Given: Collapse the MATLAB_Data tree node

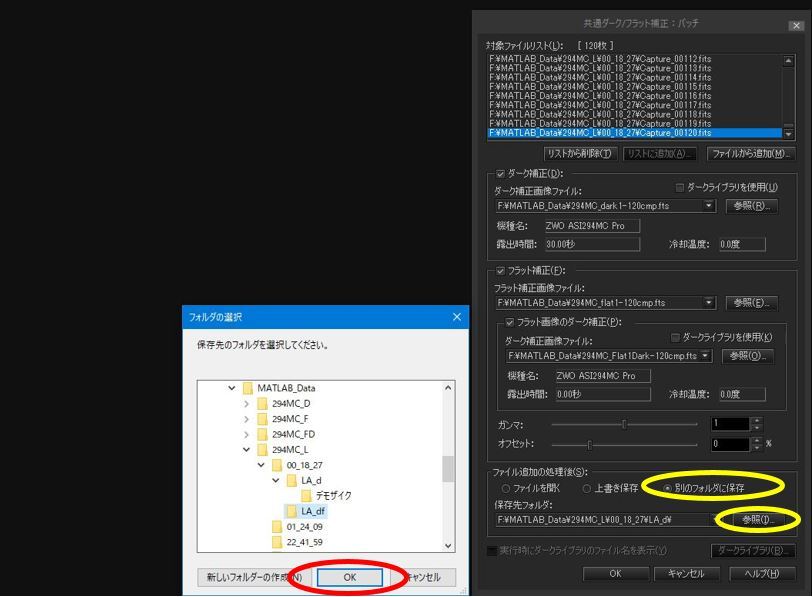Looking at the screenshot, I should [x=231, y=388].
